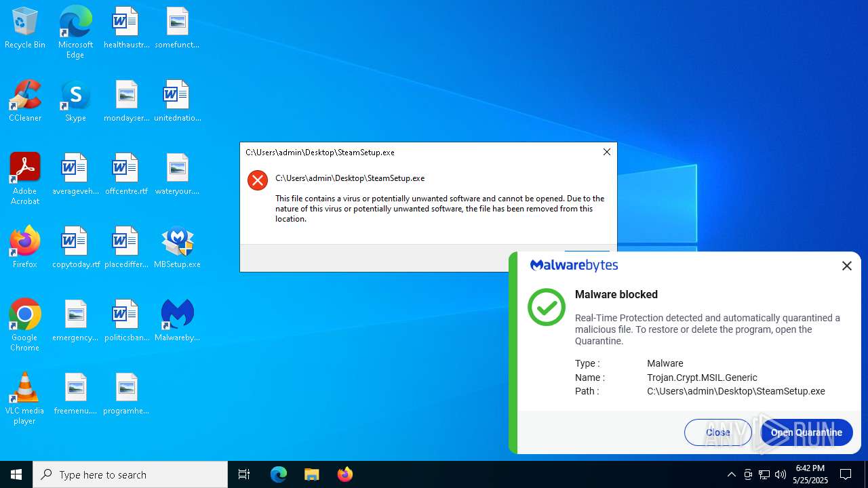Open Task View from taskbar

click(244, 474)
